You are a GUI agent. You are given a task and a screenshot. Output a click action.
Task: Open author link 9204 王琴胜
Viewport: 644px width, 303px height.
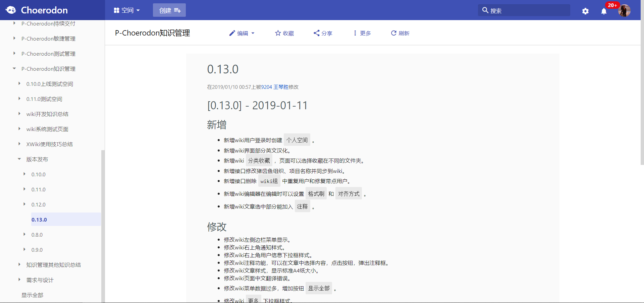point(275,87)
